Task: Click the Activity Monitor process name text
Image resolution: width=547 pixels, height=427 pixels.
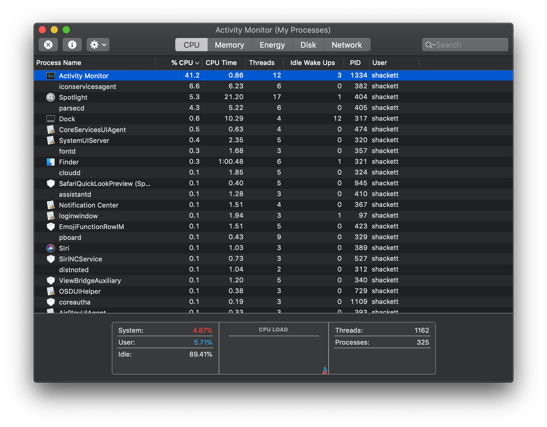Action: coord(83,76)
